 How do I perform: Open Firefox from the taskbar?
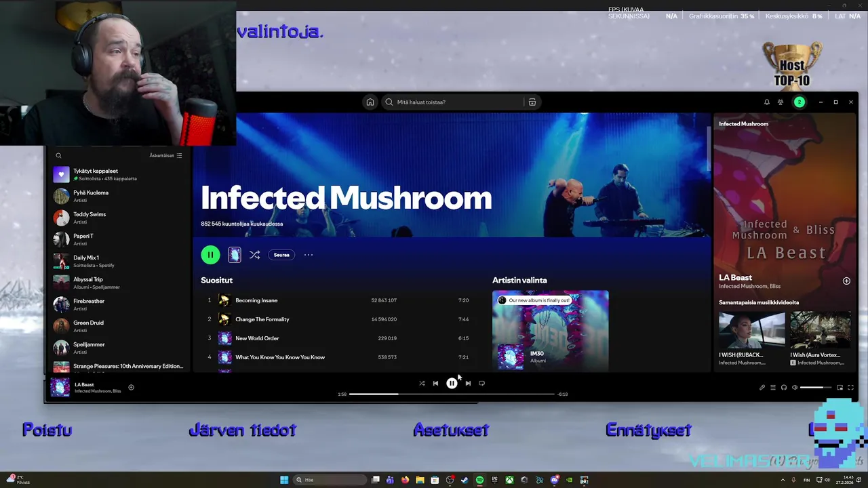(405, 480)
